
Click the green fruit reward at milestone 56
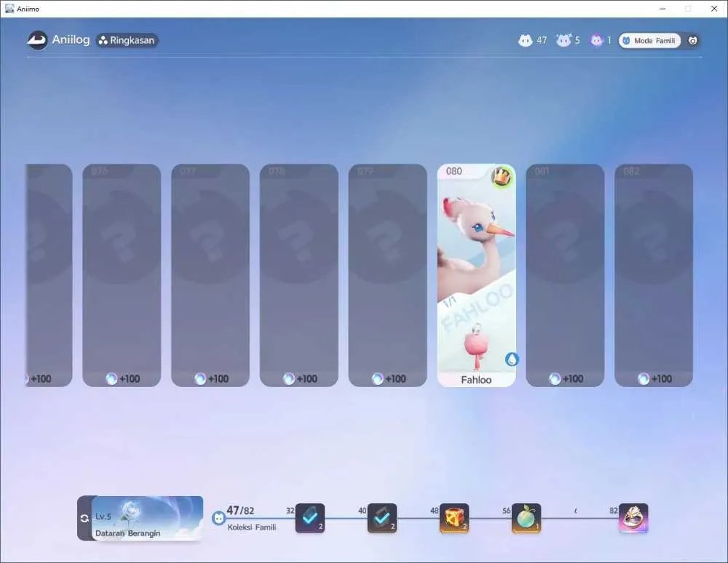click(x=526, y=518)
